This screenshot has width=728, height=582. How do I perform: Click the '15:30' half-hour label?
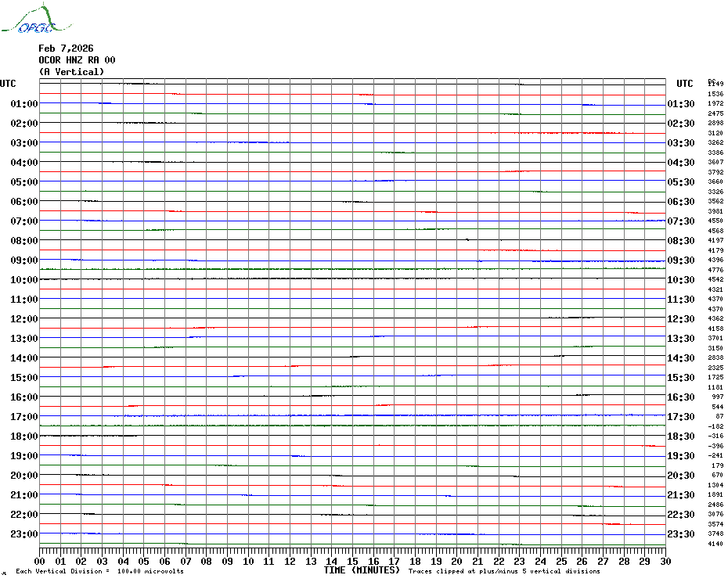click(x=681, y=377)
